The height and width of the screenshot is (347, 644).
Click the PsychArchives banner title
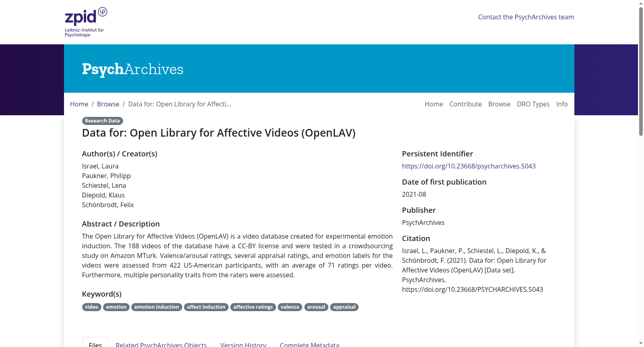[133, 69]
